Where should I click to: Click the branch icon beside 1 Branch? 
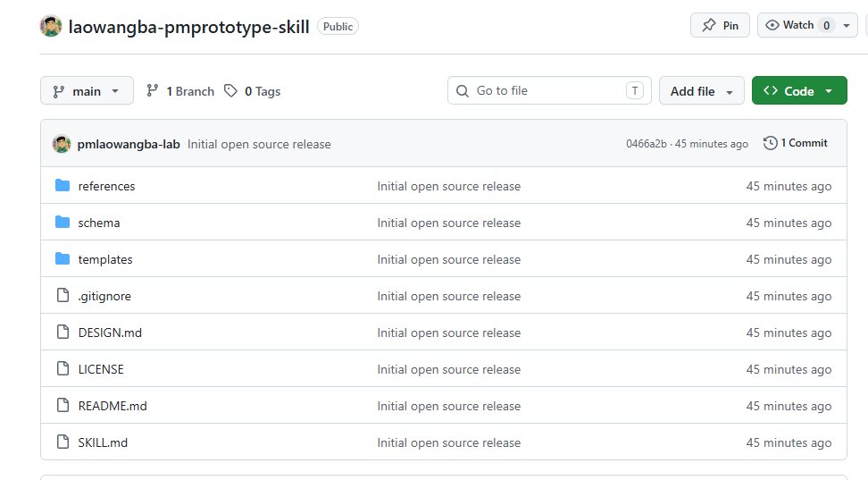pos(153,91)
